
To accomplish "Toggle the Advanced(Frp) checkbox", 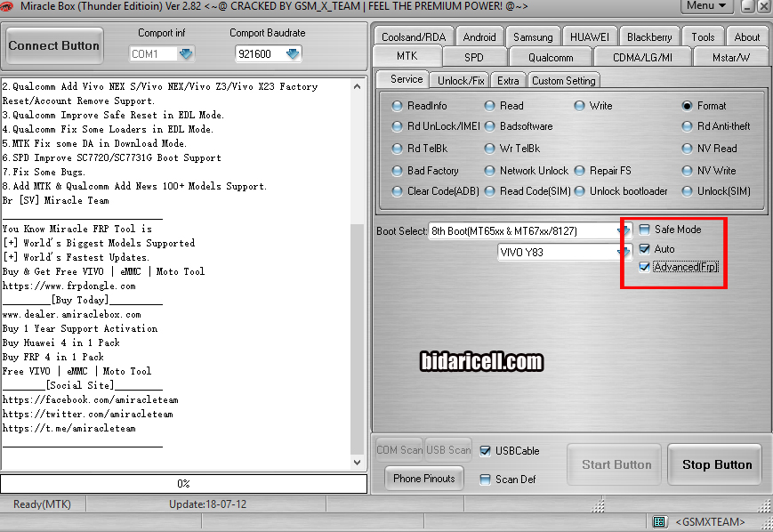I will [644, 267].
